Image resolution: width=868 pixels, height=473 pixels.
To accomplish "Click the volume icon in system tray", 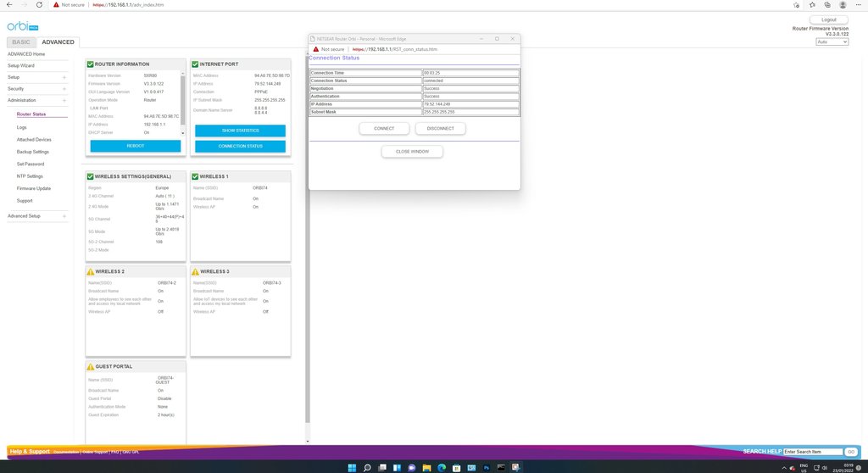I will click(824, 468).
